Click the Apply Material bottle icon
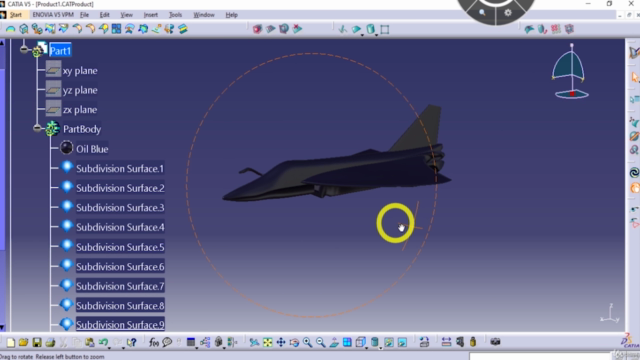The image size is (640, 360). 473,342
